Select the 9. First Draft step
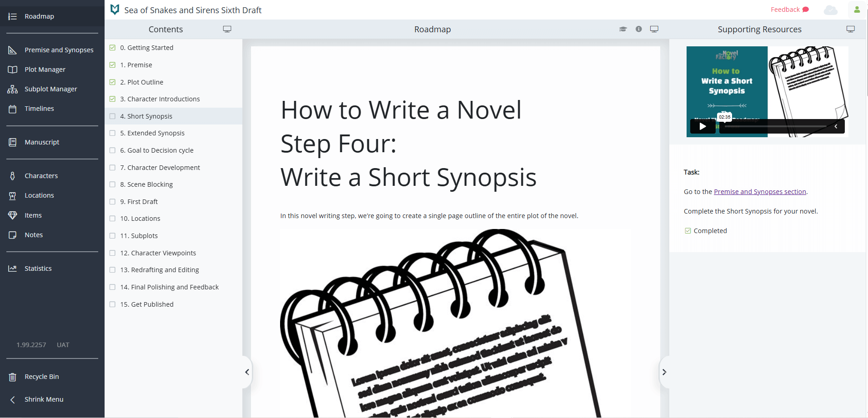The image size is (868, 418). point(139,201)
